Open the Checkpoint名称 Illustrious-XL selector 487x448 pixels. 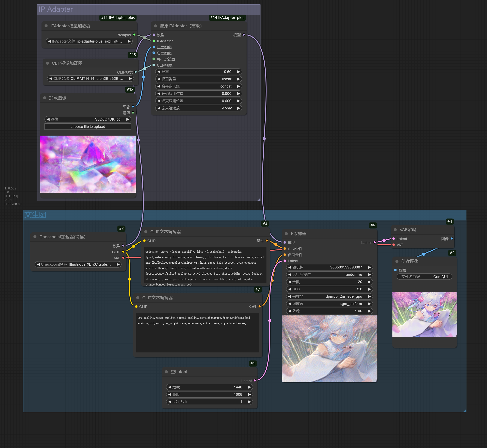coord(78,264)
